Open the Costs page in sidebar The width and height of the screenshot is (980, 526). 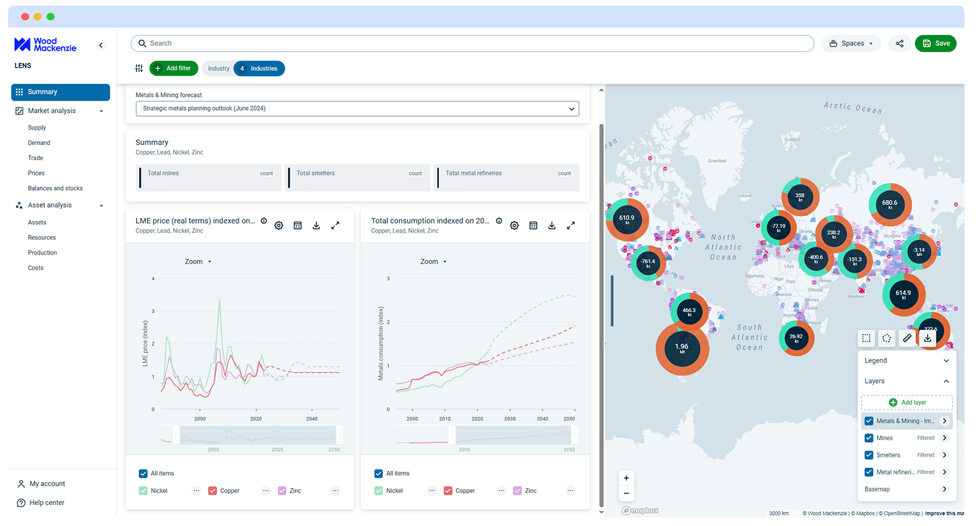(35, 268)
